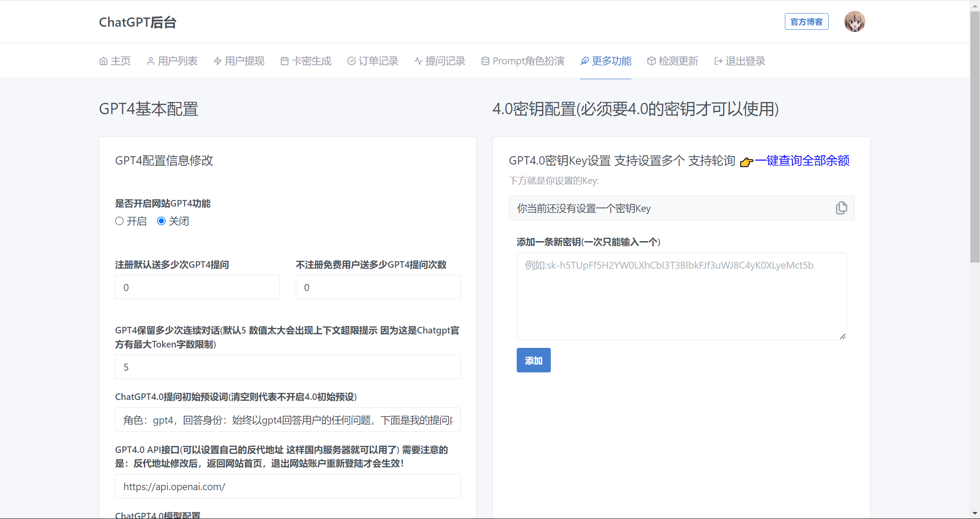The width and height of the screenshot is (980, 519).
Task: Switch to the 卡密生成 tab
Action: point(306,61)
